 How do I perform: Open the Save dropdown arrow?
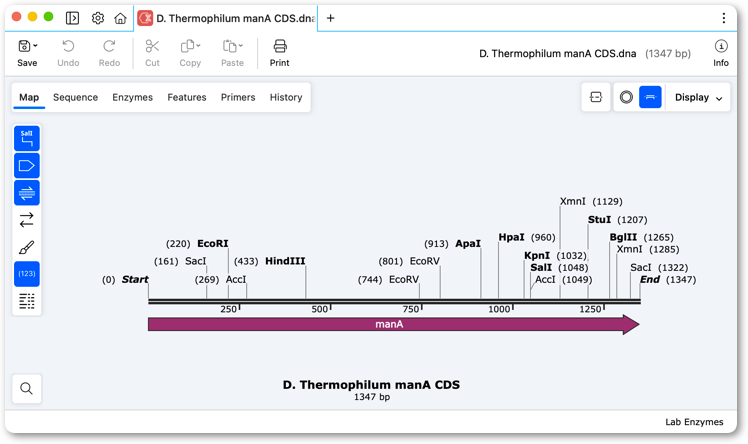coord(35,46)
